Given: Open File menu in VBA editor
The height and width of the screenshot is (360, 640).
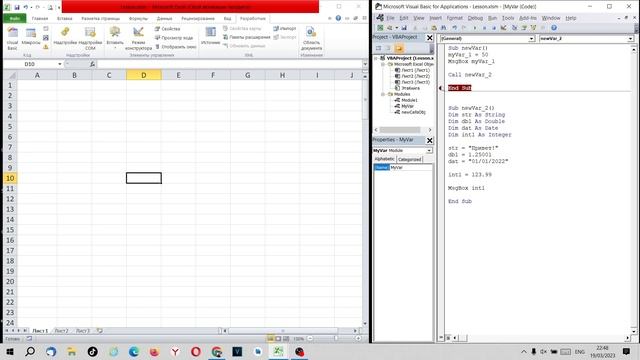Looking at the screenshot, I should (x=391, y=18).
